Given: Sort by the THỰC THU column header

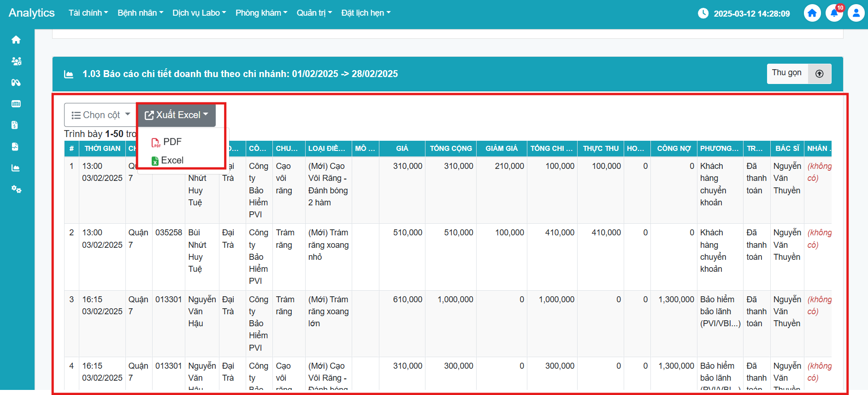Looking at the screenshot, I should pos(600,149).
